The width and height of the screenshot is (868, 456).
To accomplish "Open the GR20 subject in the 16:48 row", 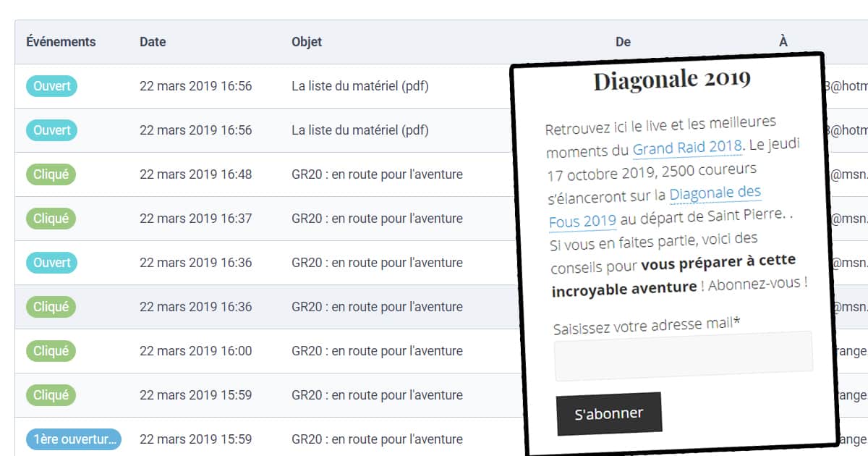I will [377, 174].
